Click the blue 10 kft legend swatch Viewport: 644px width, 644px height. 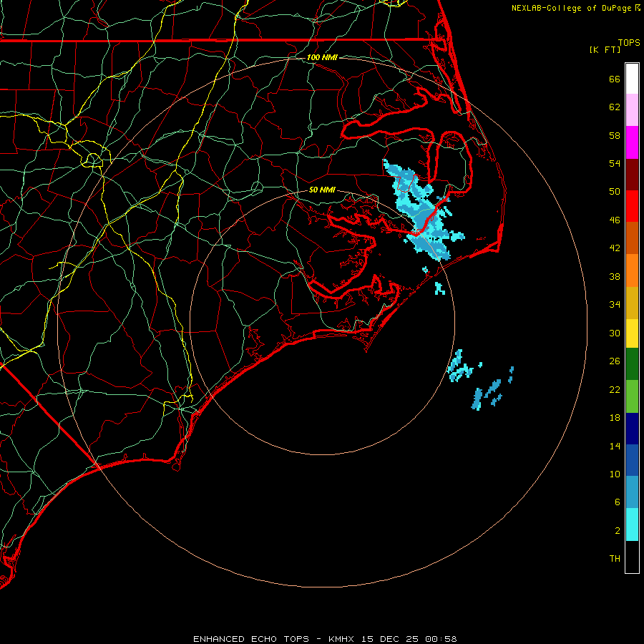[x=632, y=460]
